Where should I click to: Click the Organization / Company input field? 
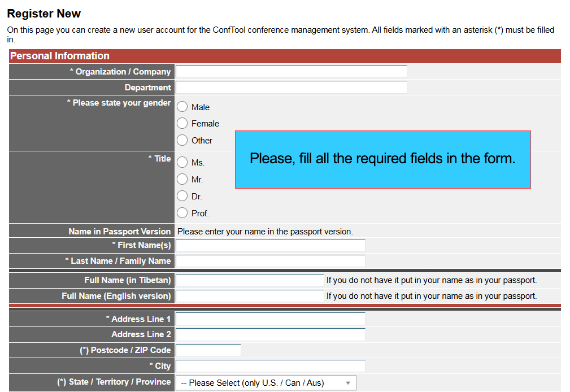[291, 72]
